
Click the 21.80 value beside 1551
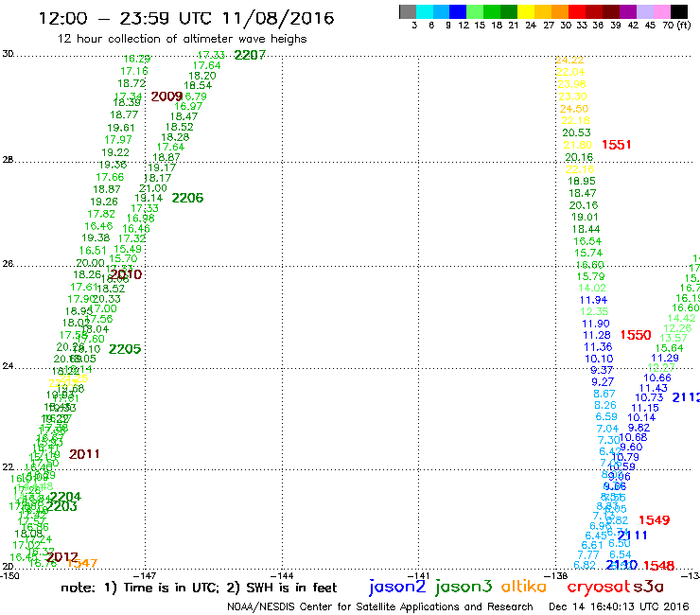point(577,145)
